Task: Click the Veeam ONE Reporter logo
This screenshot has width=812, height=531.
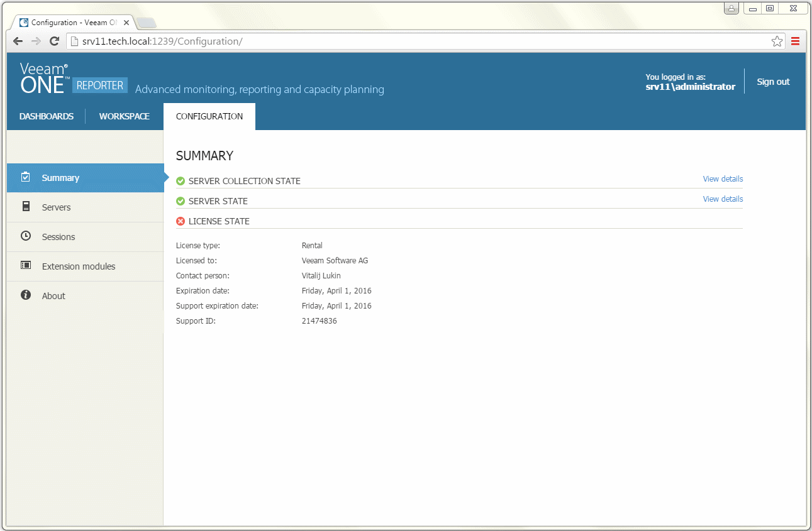Action: click(x=74, y=79)
